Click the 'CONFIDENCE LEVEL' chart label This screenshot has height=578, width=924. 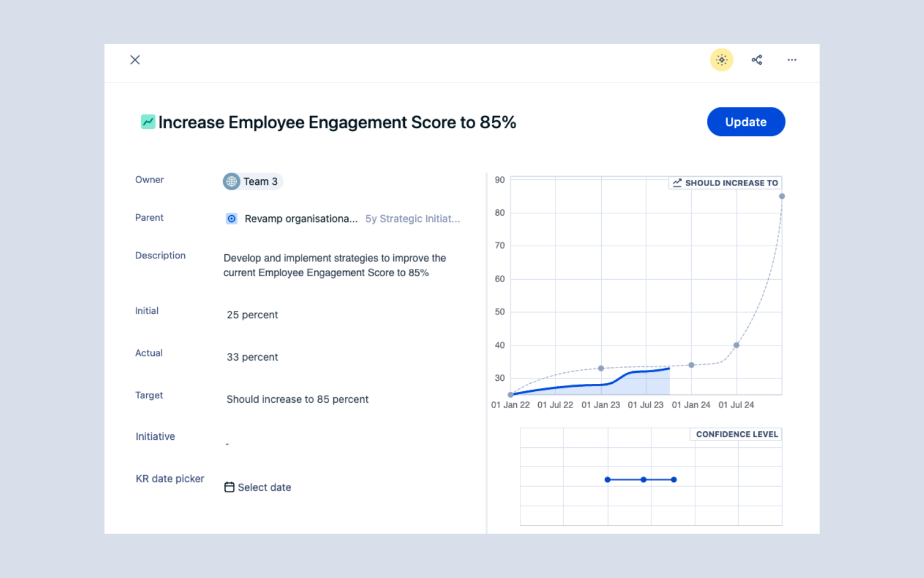[x=737, y=434]
